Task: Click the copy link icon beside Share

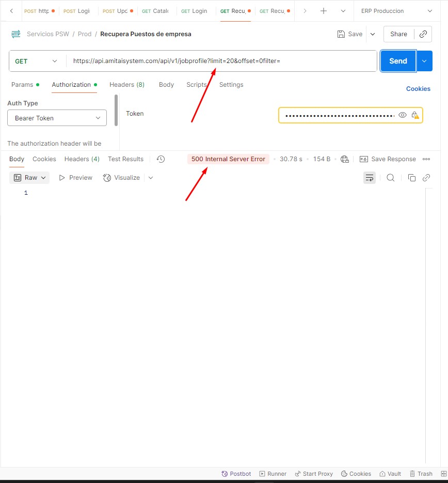Action: 423,34
